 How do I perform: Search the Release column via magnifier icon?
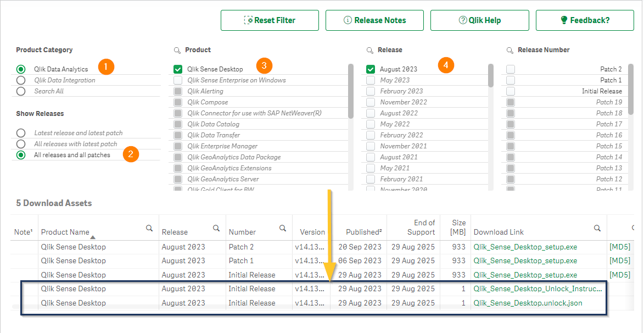[x=216, y=228]
